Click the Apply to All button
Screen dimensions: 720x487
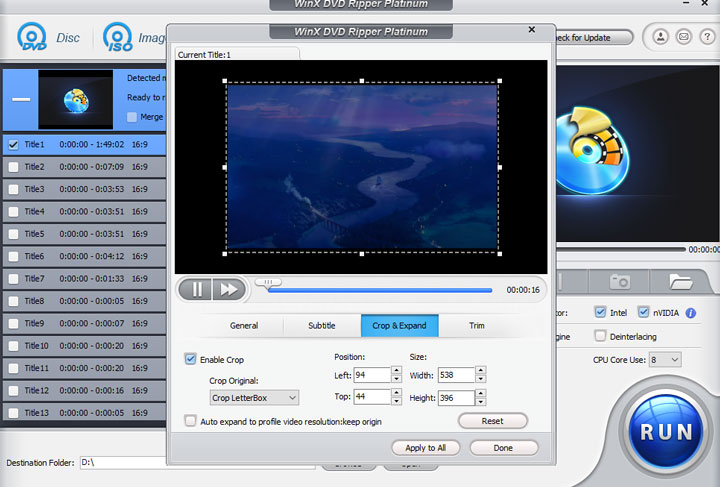pos(426,448)
